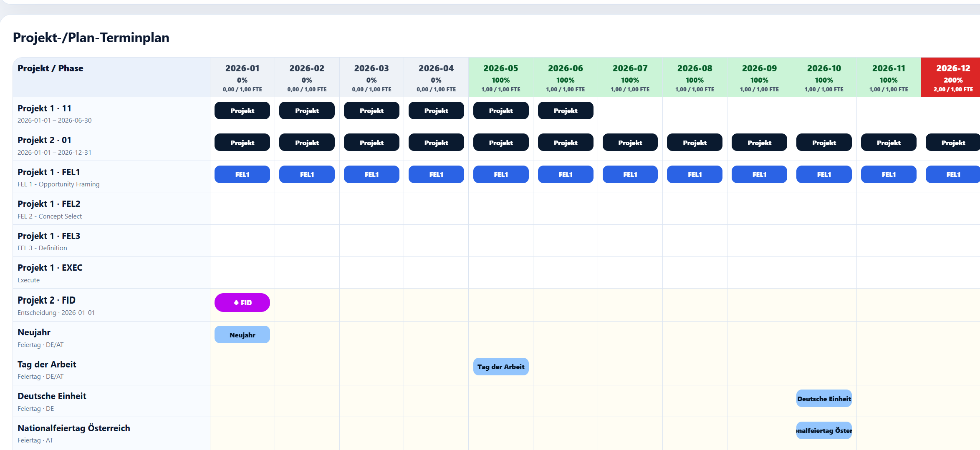This screenshot has height=450, width=980.
Task: Select the Neujahr holiday chip in January
Action: tap(242, 335)
